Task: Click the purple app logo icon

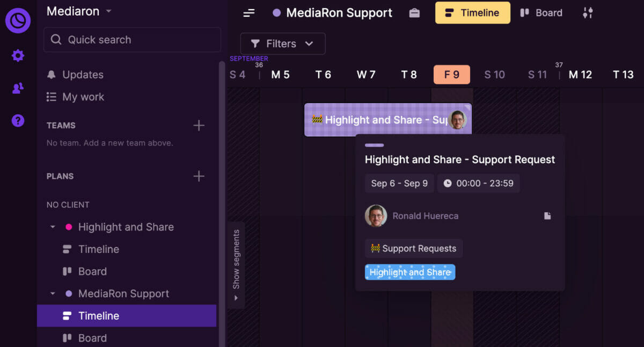Action: click(x=18, y=21)
